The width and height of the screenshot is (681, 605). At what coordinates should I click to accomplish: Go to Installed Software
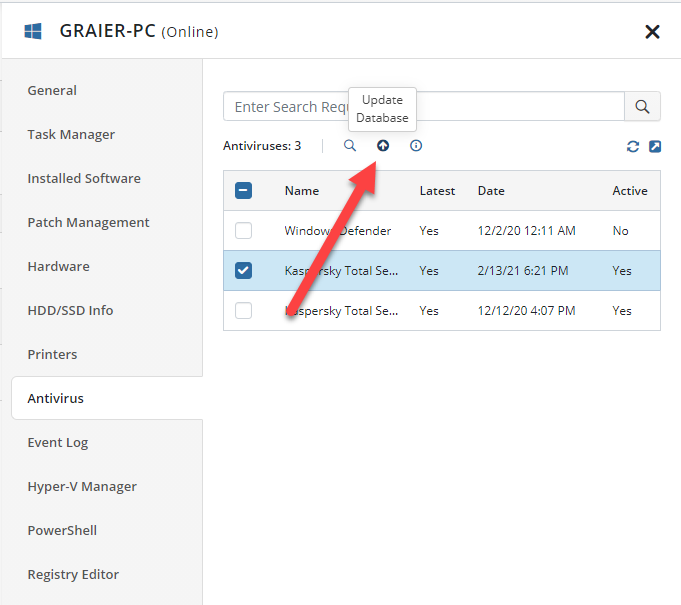pos(84,178)
